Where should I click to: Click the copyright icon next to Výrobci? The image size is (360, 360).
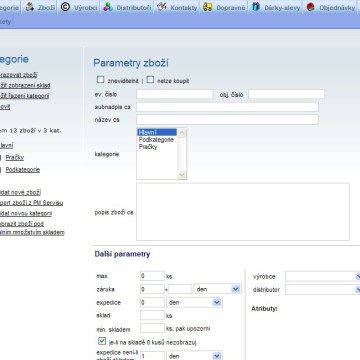65,6
